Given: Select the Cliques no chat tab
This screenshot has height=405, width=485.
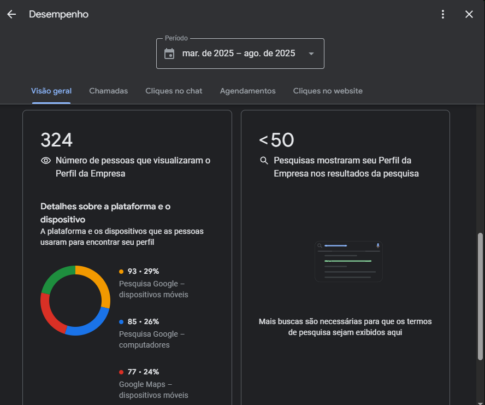Looking at the screenshot, I should pos(174,91).
